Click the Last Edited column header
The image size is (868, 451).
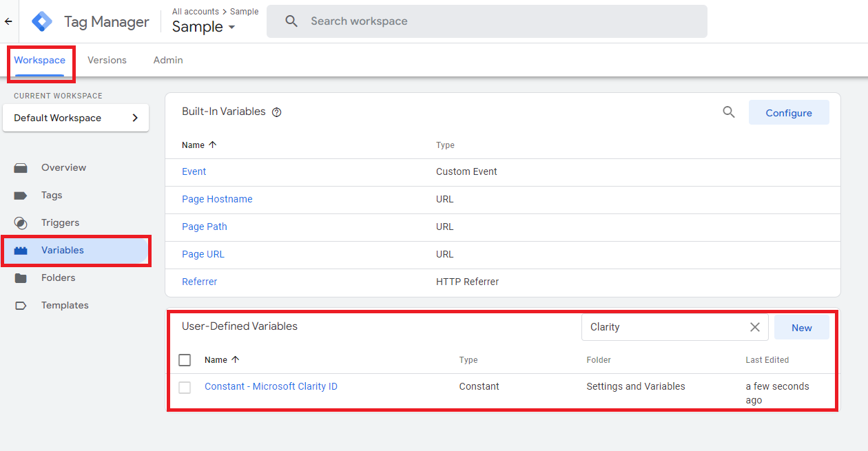click(767, 359)
